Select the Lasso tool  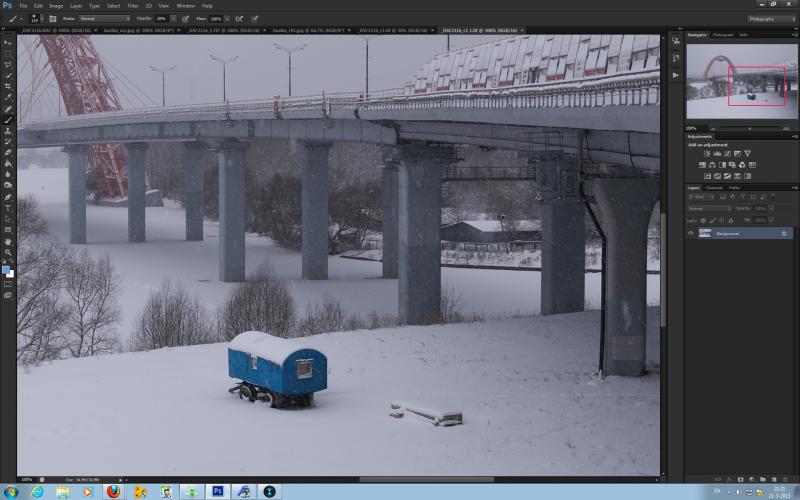tap(8, 65)
